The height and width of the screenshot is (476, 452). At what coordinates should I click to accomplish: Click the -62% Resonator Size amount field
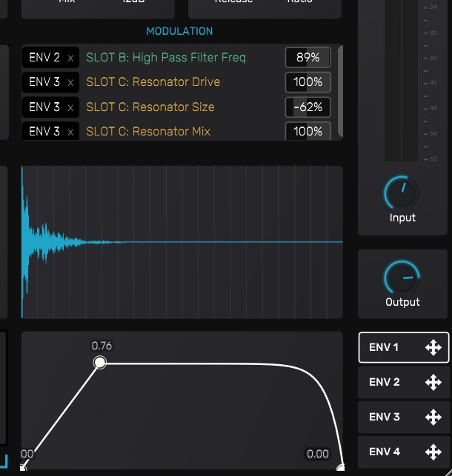click(308, 107)
